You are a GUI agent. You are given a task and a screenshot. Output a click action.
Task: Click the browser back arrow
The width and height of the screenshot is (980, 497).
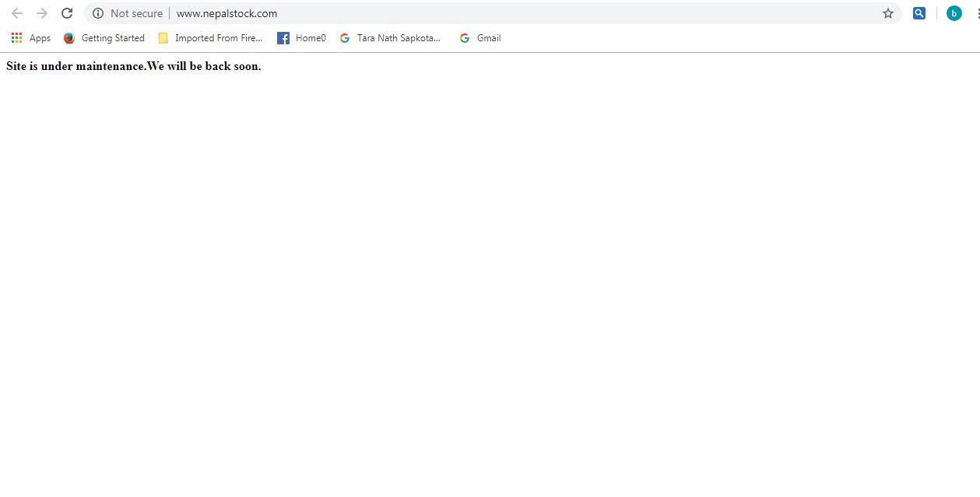(17, 13)
